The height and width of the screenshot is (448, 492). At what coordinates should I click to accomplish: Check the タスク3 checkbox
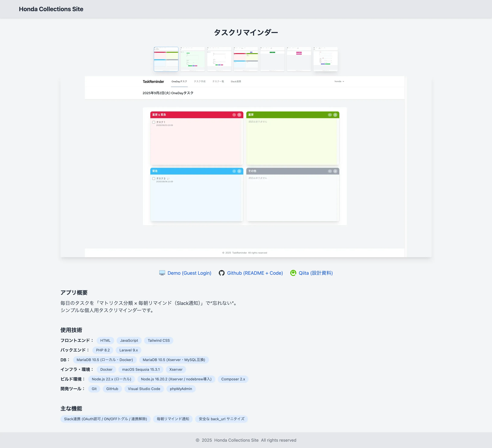[154, 179]
